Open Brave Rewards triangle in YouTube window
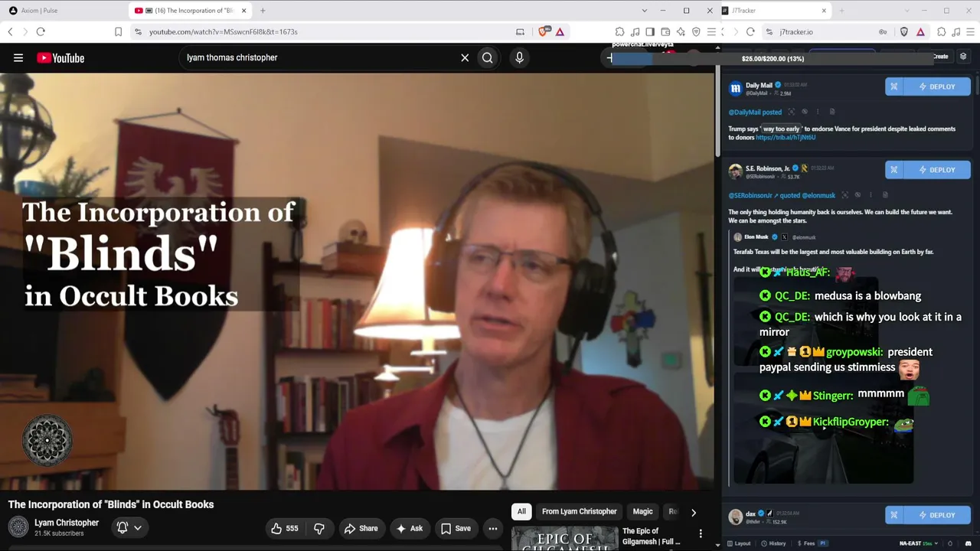Viewport: 980px width, 551px height. [560, 31]
